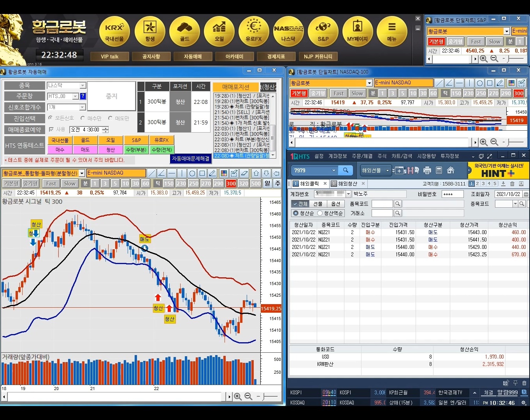Toggle the 사용 checkbox for 매매종료예약

pyautogui.click(x=51, y=129)
